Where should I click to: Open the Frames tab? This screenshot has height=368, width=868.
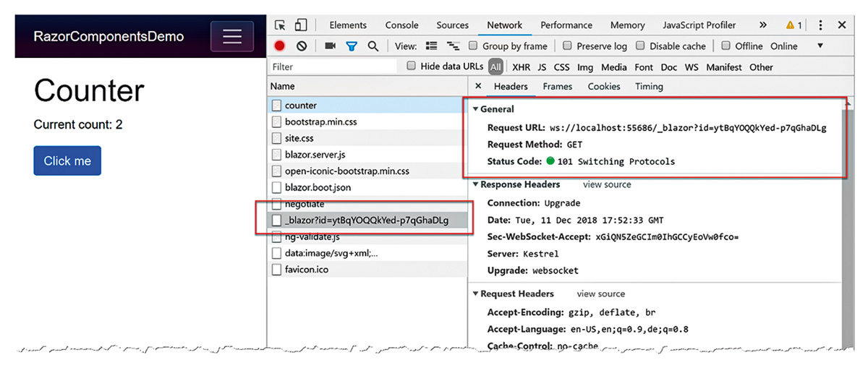pyautogui.click(x=557, y=87)
